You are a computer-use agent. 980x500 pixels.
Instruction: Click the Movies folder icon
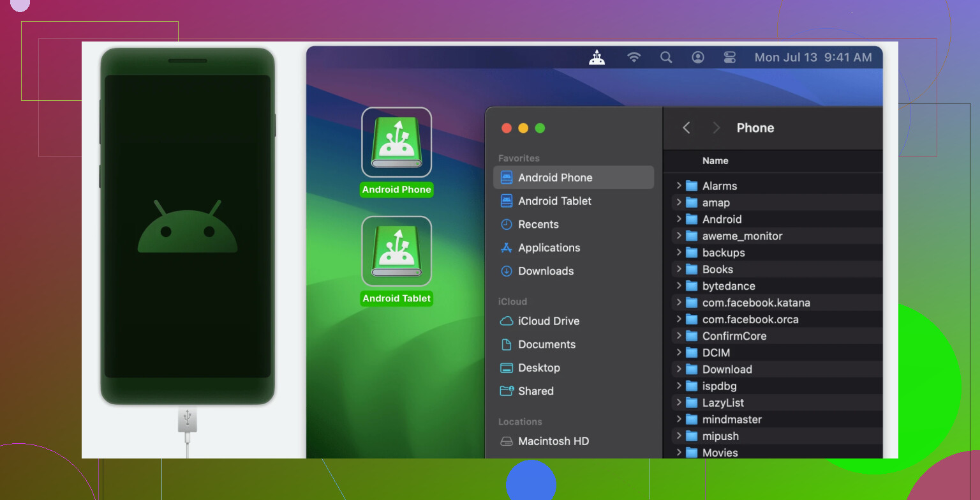tap(692, 453)
